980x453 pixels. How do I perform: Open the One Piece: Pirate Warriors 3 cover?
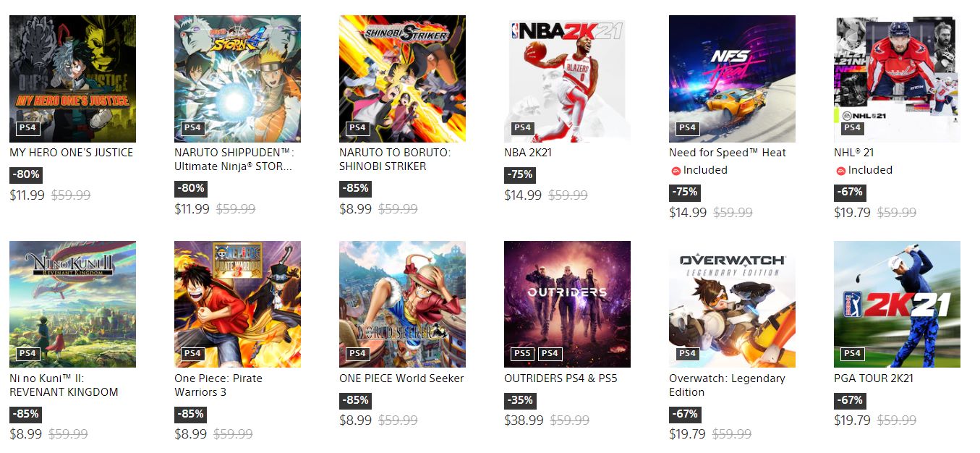(237, 305)
